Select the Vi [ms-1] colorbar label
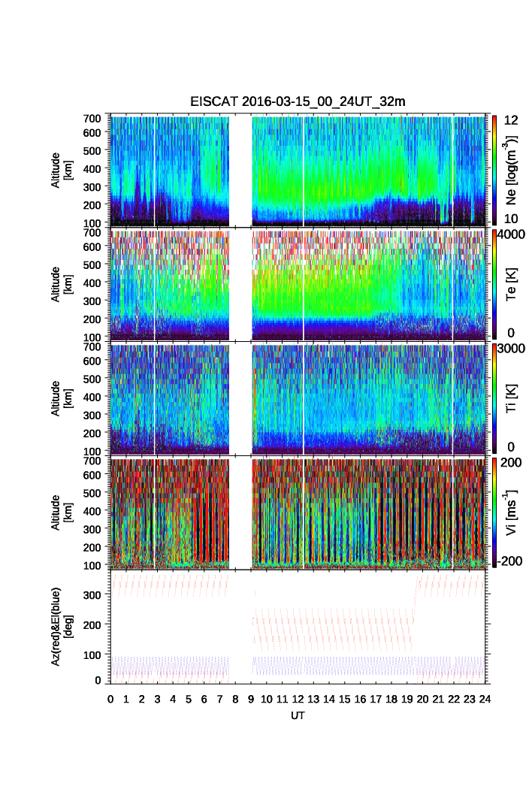 coord(511,512)
